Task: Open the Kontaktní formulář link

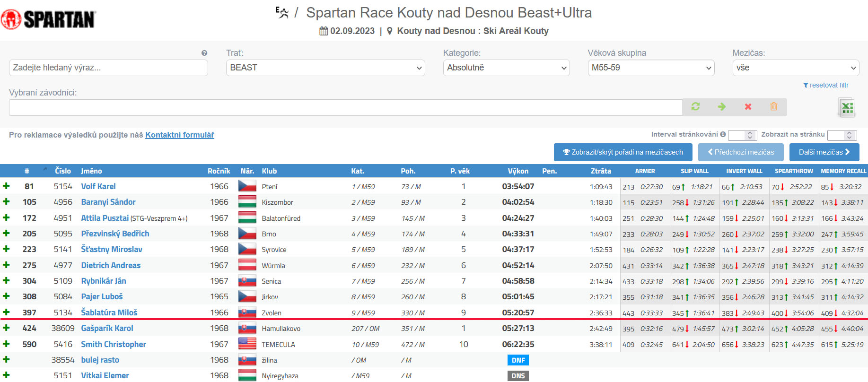Action: point(180,135)
